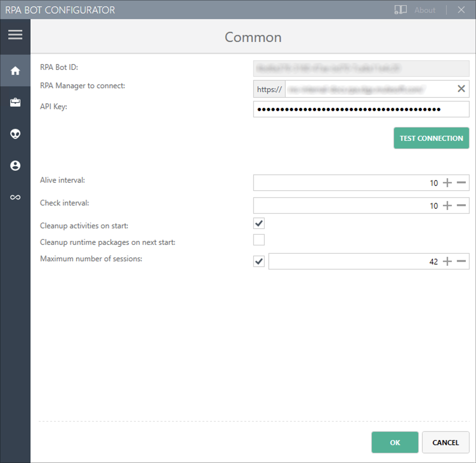Disable Cleanup activities on start

258,223
